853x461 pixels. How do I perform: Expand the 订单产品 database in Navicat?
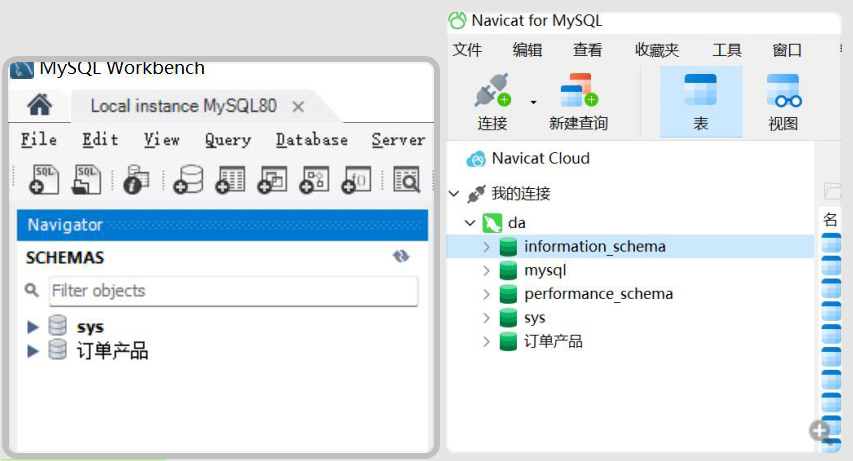(x=486, y=341)
